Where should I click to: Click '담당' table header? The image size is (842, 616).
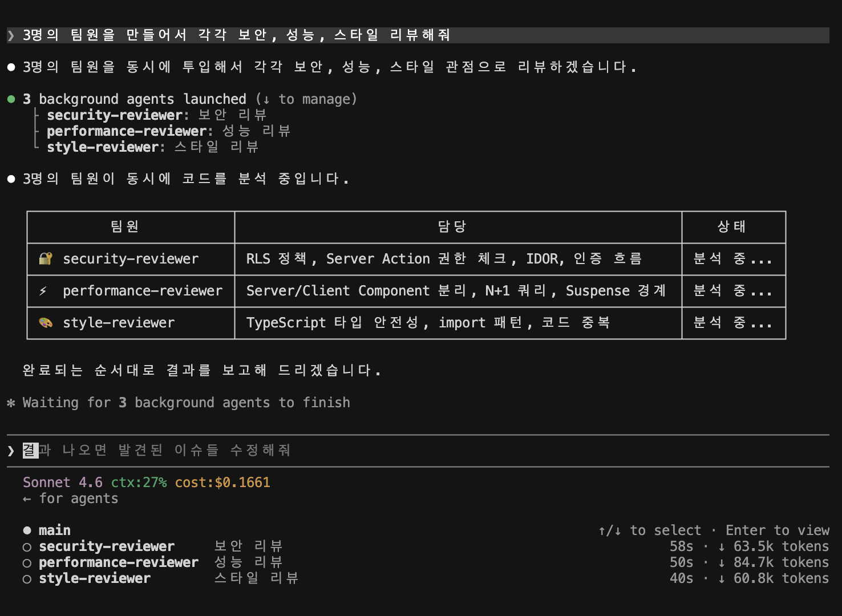coord(452,227)
